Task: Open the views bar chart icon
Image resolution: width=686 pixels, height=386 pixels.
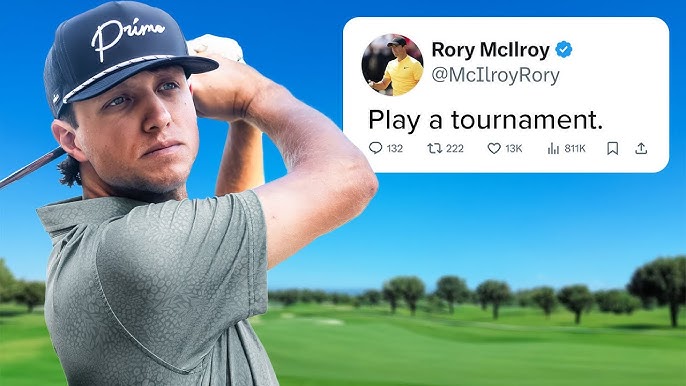Action: click(553, 148)
